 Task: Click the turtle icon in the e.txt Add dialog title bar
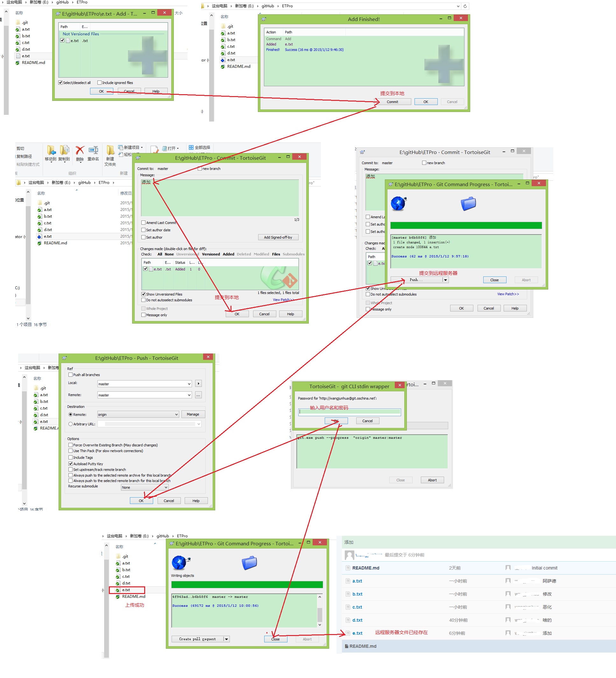point(58,14)
